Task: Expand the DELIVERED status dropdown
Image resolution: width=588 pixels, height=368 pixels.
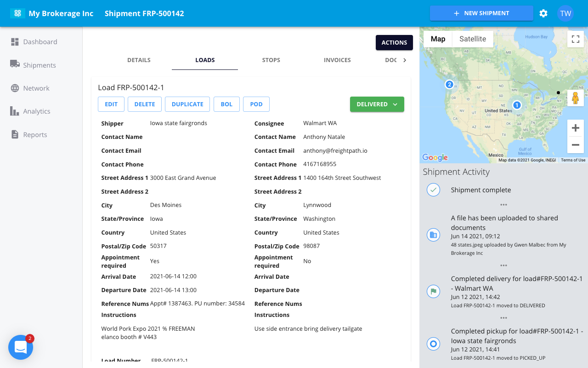Action: pos(377,104)
